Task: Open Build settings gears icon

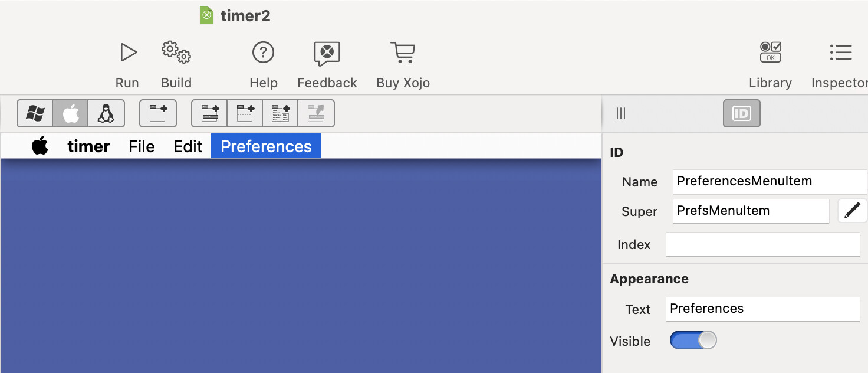Action: click(176, 53)
